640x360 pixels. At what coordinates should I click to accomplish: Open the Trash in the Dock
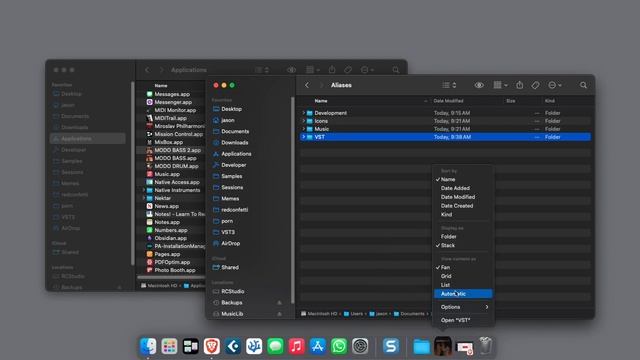[x=485, y=346]
